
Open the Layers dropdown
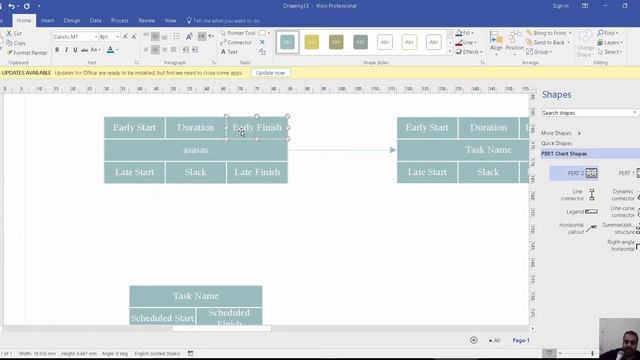point(610,42)
